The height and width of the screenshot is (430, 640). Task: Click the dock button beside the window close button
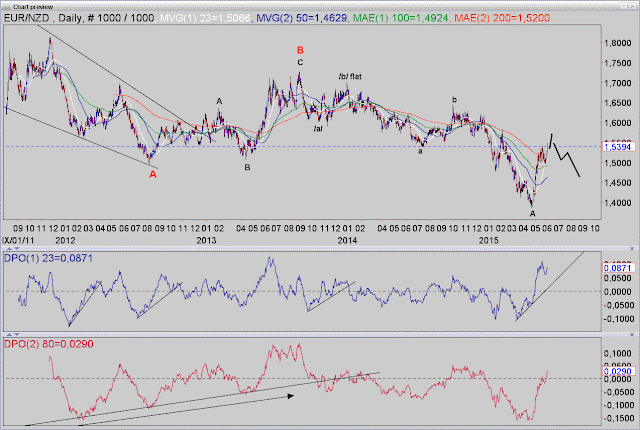[x=624, y=6]
